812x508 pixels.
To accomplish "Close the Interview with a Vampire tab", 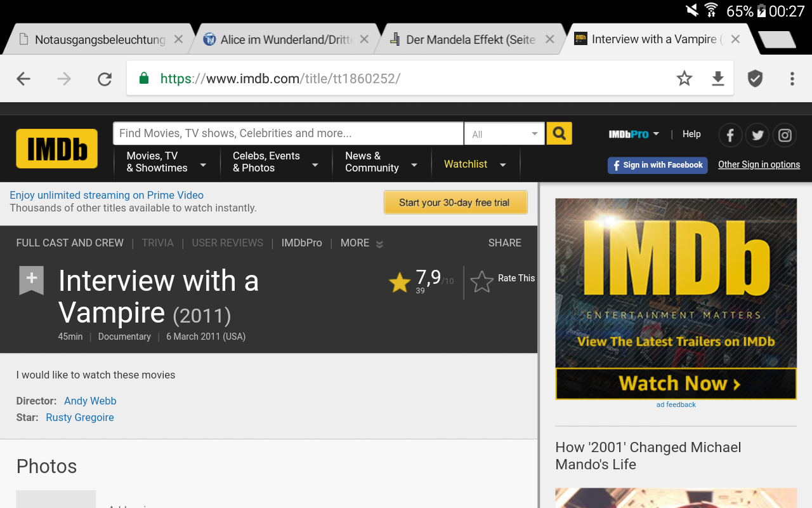I will click(x=735, y=39).
